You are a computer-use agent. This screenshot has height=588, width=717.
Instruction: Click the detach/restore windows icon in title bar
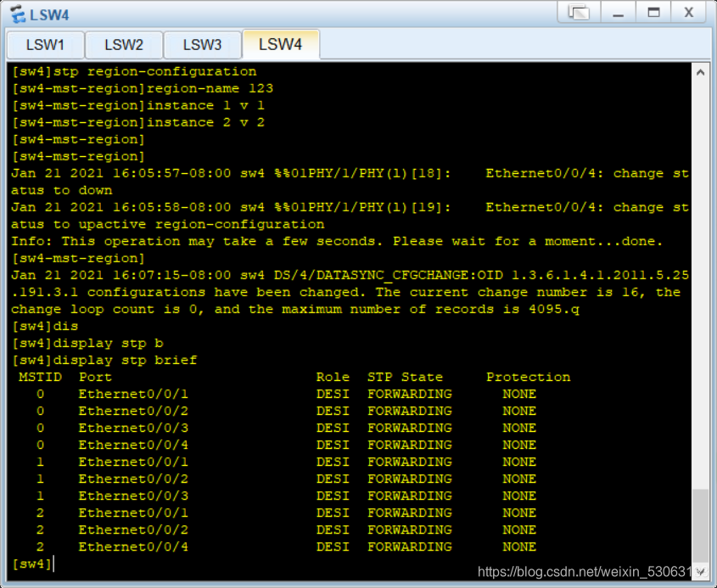(579, 12)
